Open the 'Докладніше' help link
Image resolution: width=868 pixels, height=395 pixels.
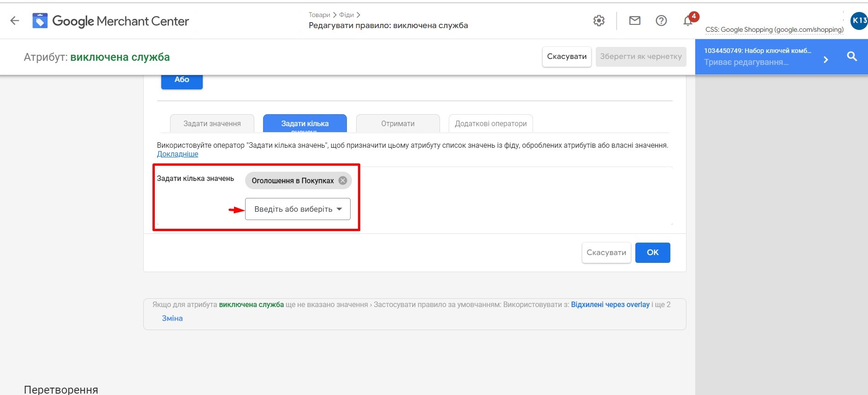pyautogui.click(x=177, y=154)
